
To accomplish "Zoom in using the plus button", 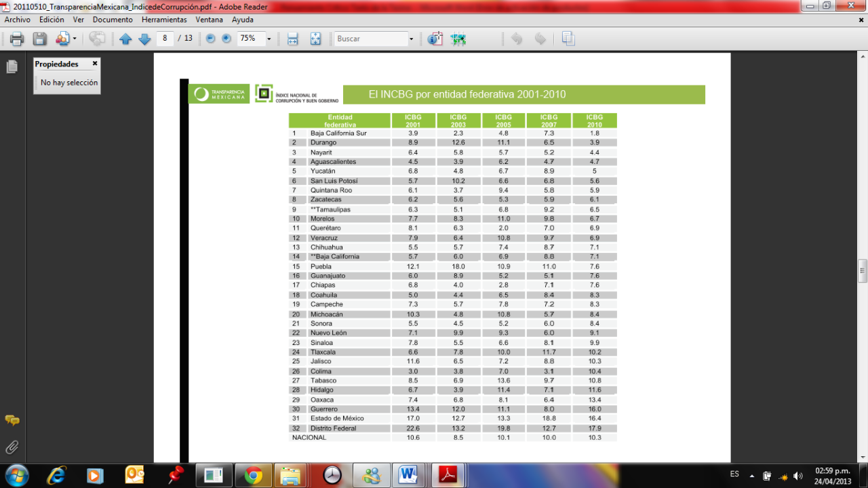I will tap(226, 39).
